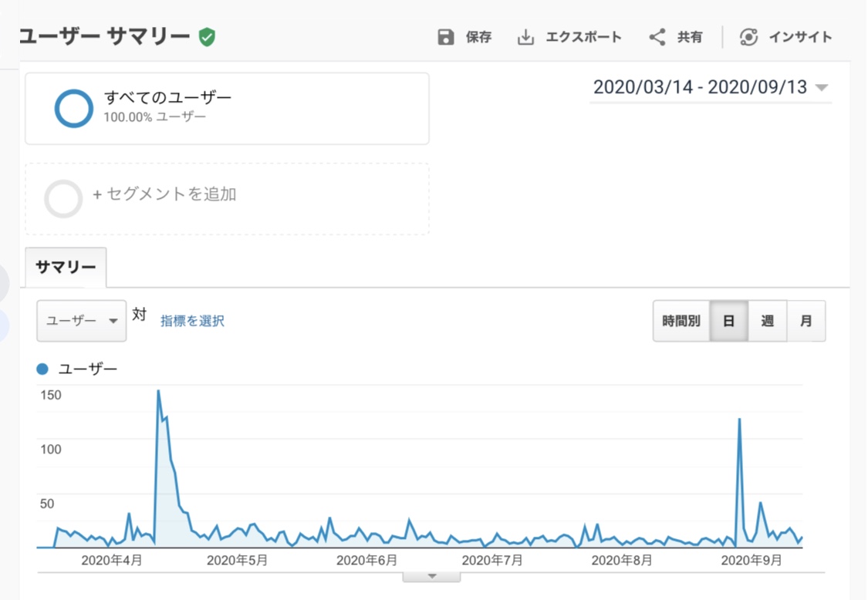Click the 2020年4月 axis label
868x600 pixels.
point(112,561)
